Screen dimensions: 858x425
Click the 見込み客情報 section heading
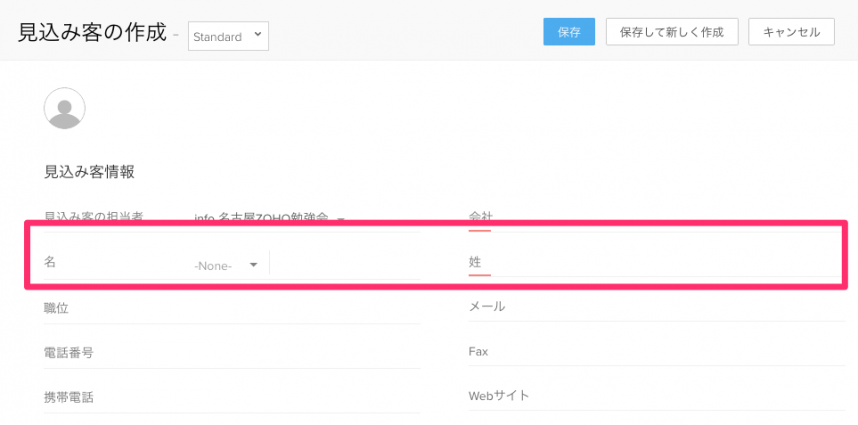click(x=90, y=171)
